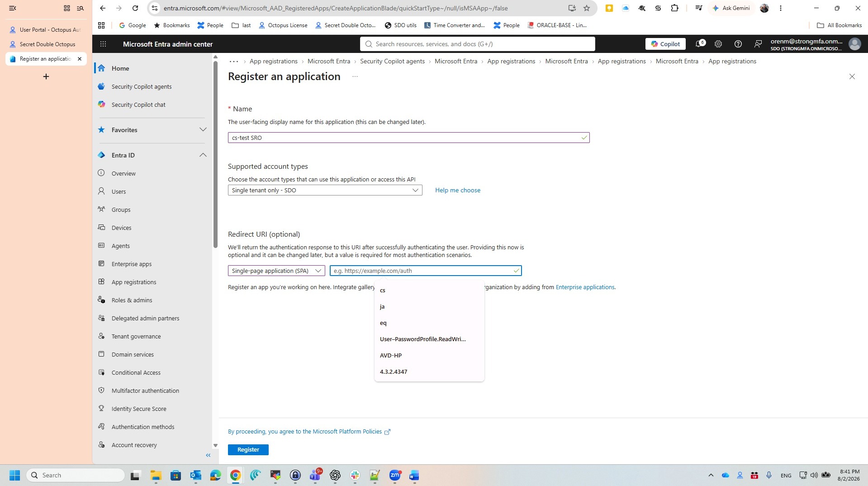Switch to the User Portal - Octopus tab
Viewport: 868px width, 486px height.
[x=46, y=30]
